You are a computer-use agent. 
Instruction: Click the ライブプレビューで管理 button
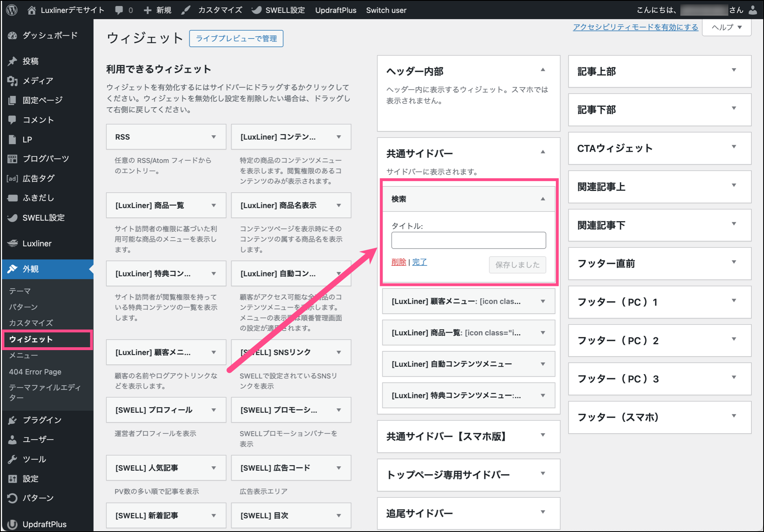click(236, 39)
